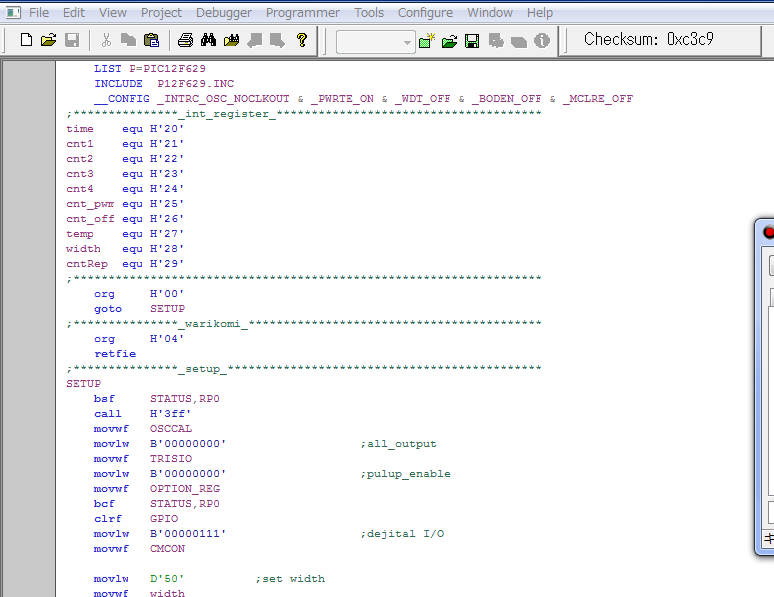Click the Open Project folder icon
The height and width of the screenshot is (597, 774).
450,41
